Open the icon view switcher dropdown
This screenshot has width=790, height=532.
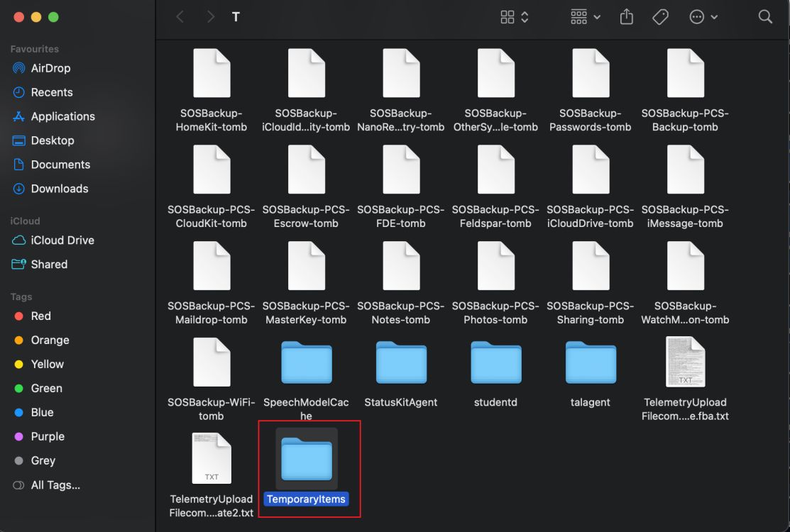[x=509, y=16]
